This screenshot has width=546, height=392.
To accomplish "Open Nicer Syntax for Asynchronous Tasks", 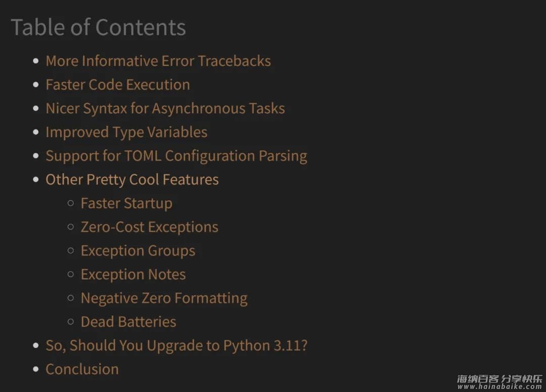I will pyautogui.click(x=165, y=109).
